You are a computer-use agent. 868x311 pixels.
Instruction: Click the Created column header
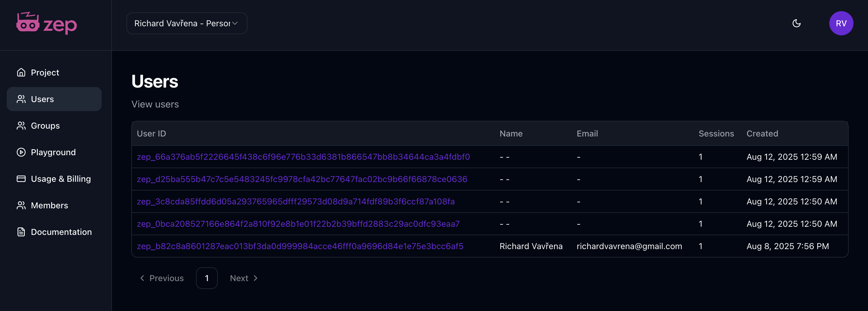click(x=762, y=134)
